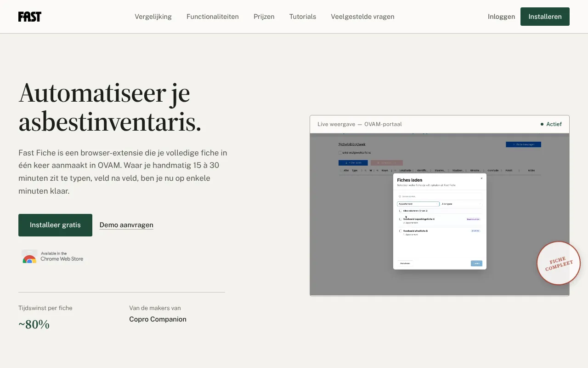Click the 'Automatiseer je asbestinventaris.' headline
The height and width of the screenshot is (368, 588).
pos(110,107)
